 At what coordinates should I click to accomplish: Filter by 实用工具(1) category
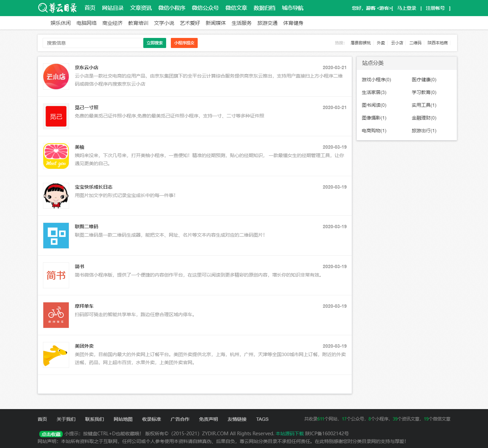pyautogui.click(x=424, y=105)
